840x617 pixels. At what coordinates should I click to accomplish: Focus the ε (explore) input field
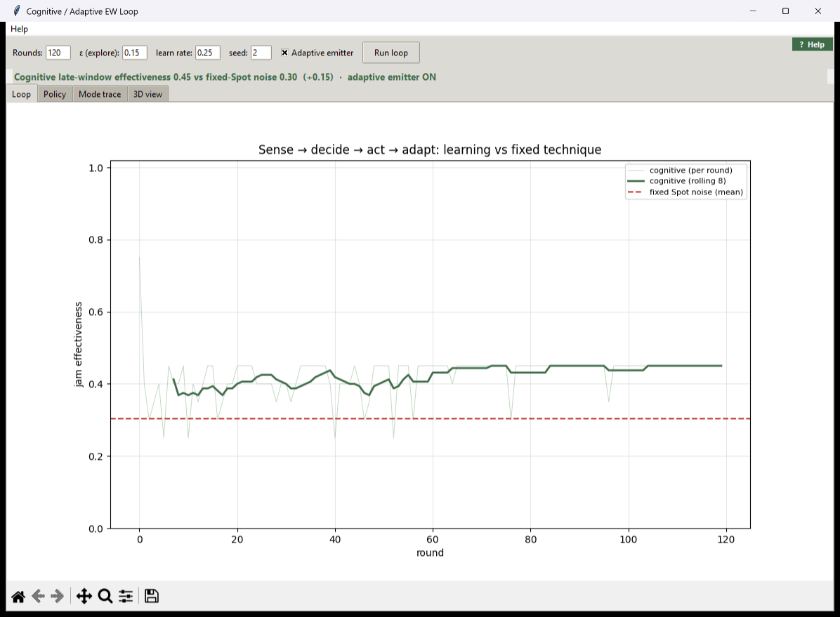134,53
